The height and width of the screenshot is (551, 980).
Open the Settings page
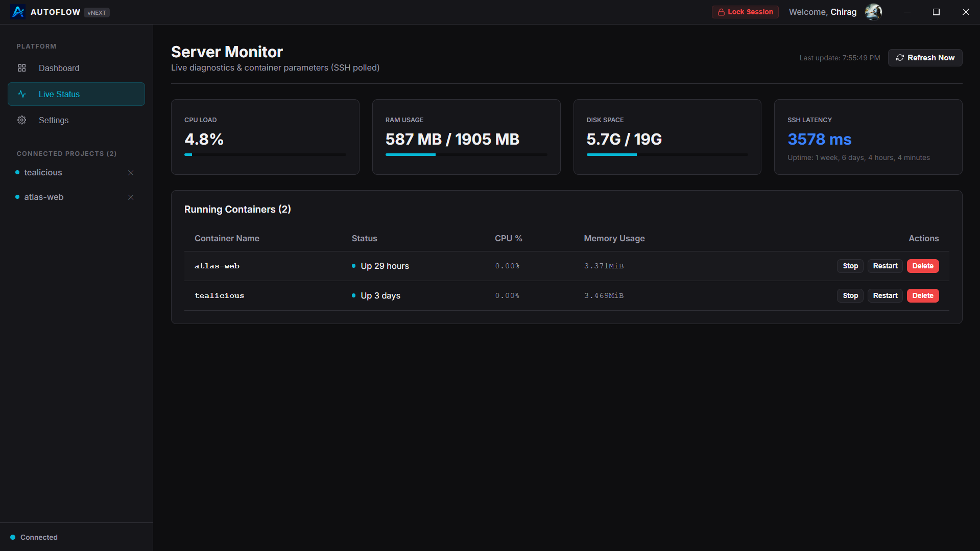coord(76,120)
